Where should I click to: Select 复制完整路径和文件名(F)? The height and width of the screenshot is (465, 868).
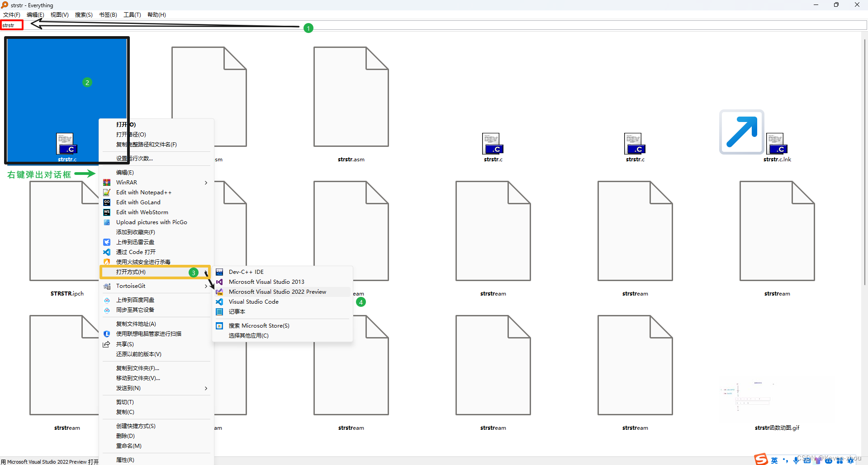point(157,145)
